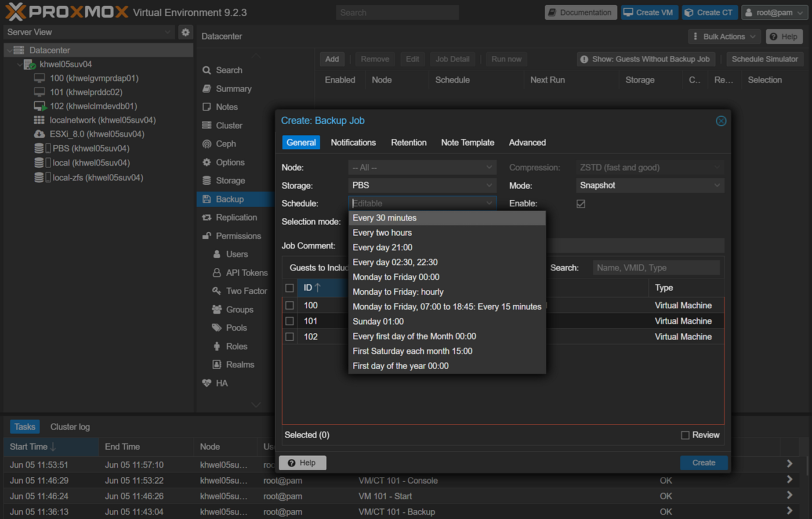Click the Create CT button

click(710, 13)
